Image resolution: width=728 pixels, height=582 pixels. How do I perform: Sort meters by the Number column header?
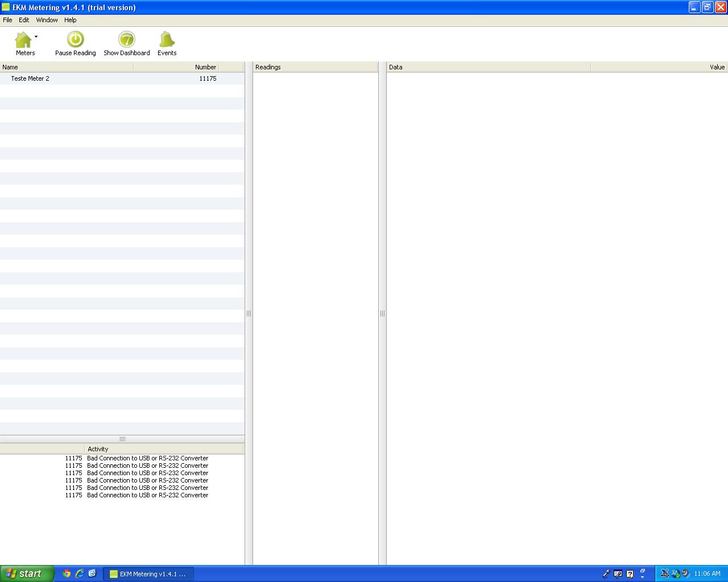tap(176, 67)
